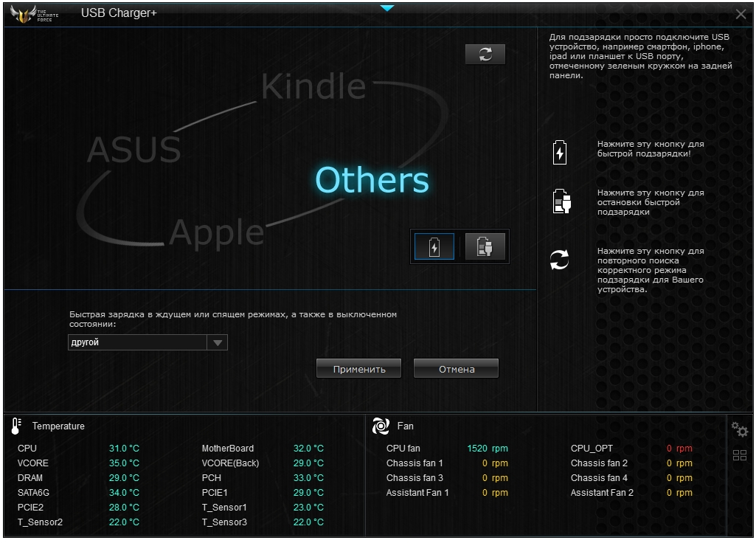Click the CPU temperature value 31.0 °C
Viewport: 756px width, 543px height.
[x=124, y=449]
